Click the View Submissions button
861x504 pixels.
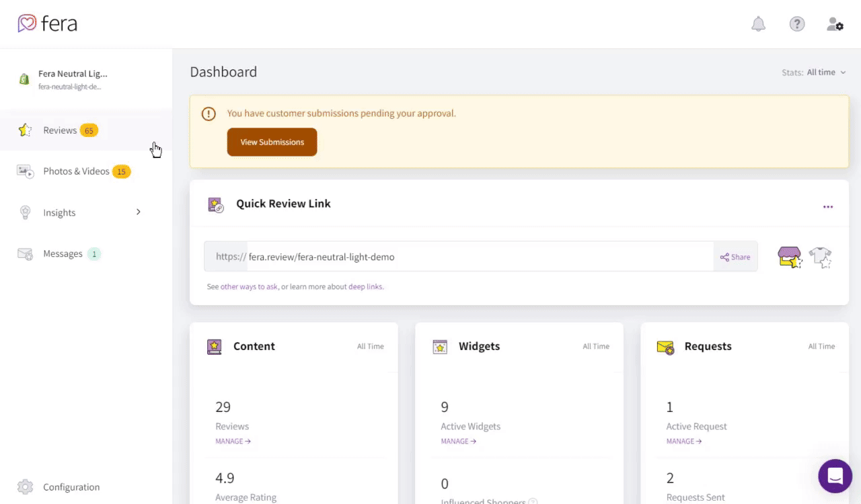[x=272, y=142]
